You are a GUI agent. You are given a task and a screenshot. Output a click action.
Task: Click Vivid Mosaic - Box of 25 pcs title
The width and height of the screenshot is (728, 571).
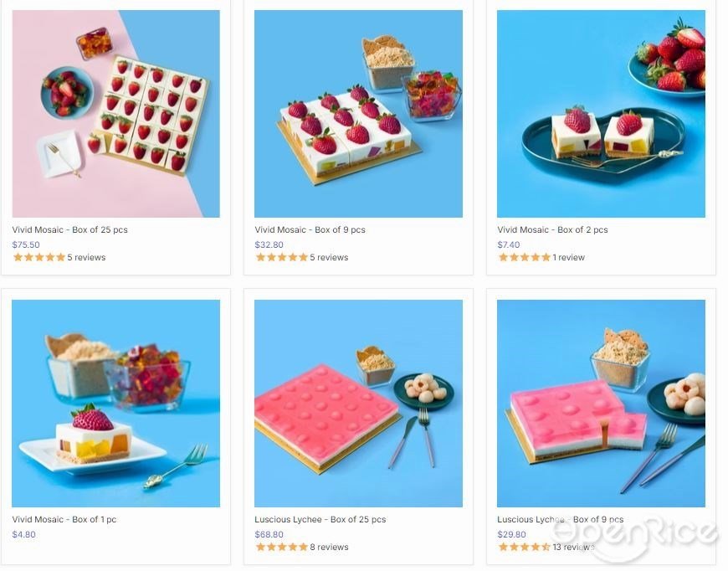(x=69, y=229)
